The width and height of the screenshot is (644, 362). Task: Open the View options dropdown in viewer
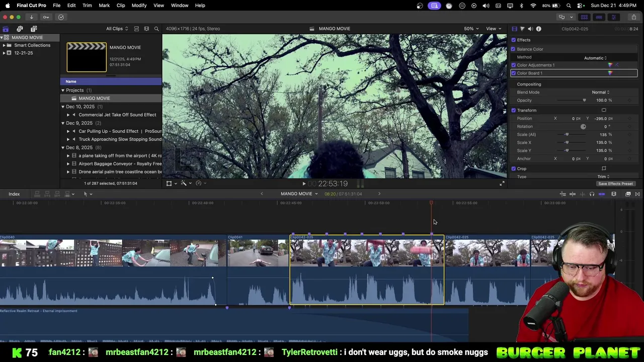(493, 29)
